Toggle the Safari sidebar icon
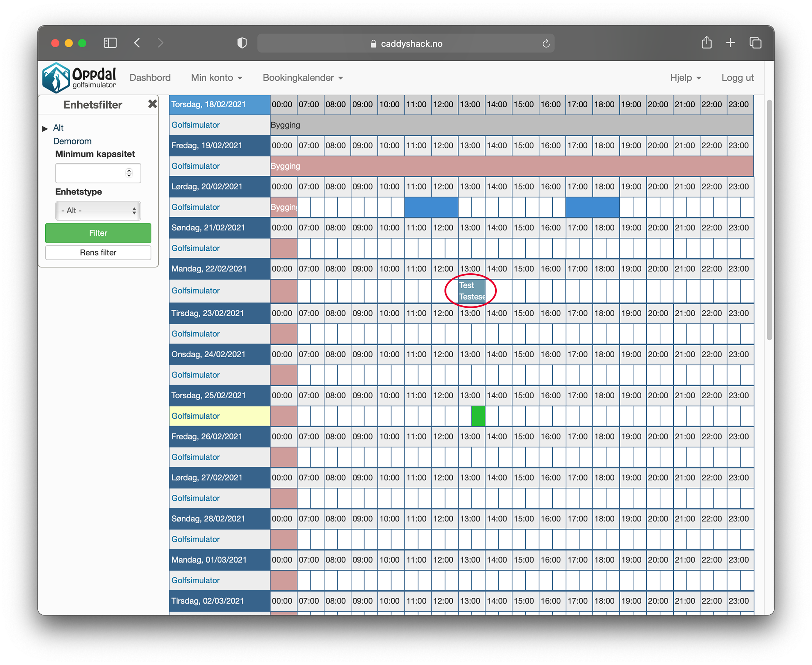The width and height of the screenshot is (812, 665). point(110,43)
